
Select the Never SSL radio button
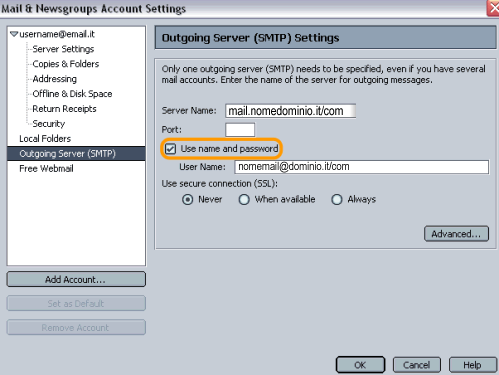coord(188,199)
